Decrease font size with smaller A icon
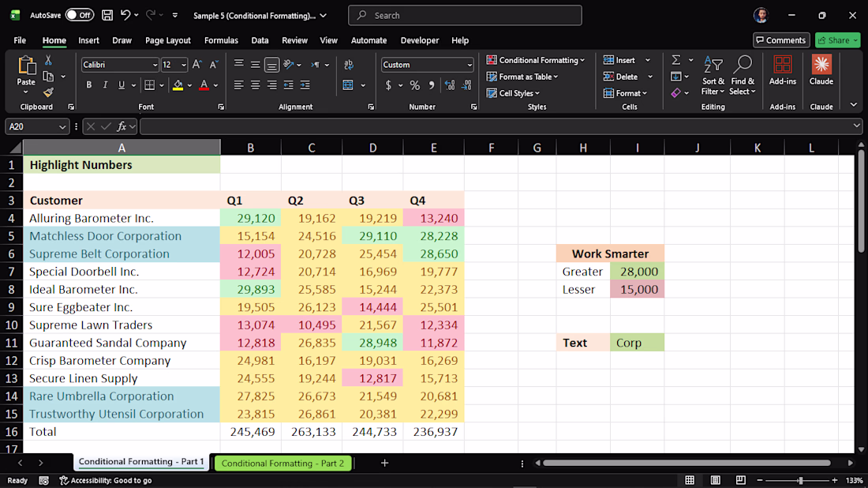Screen dimensions: 868x488 214,65
